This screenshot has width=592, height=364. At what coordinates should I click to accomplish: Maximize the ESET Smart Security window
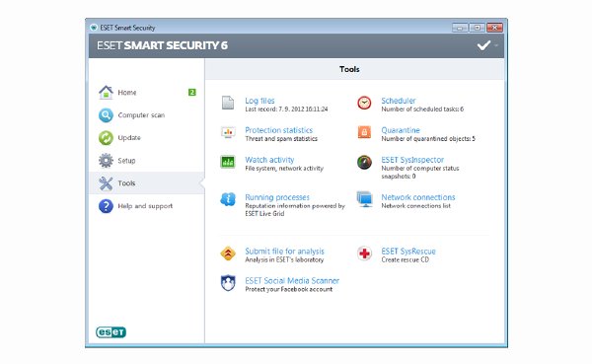[478, 28]
